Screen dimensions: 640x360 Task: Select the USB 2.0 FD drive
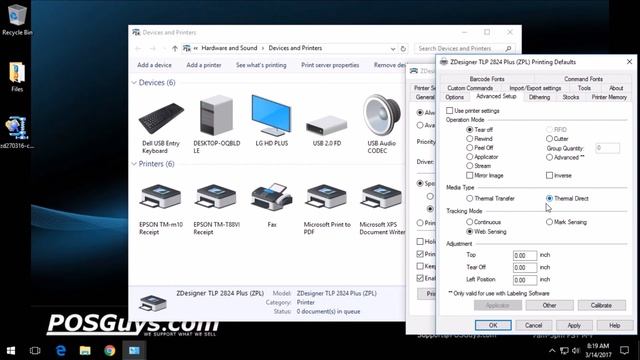pos(327,129)
